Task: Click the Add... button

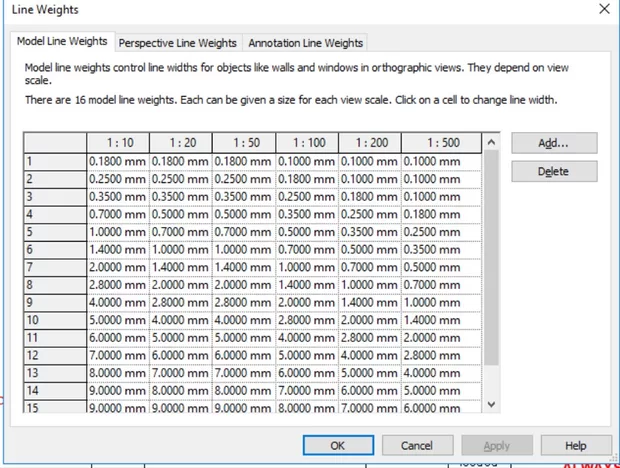Action: coord(554,143)
